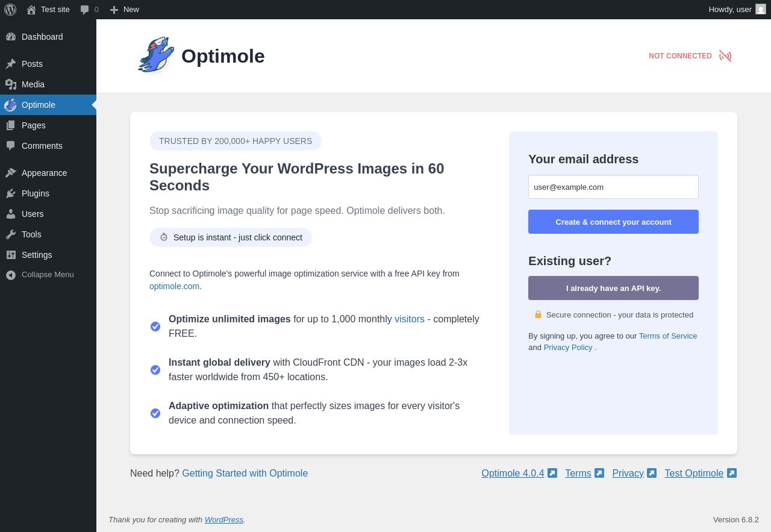Screen dimensions: 771x532
Task: Select New in the admin bar
Action: (x=125, y=10)
